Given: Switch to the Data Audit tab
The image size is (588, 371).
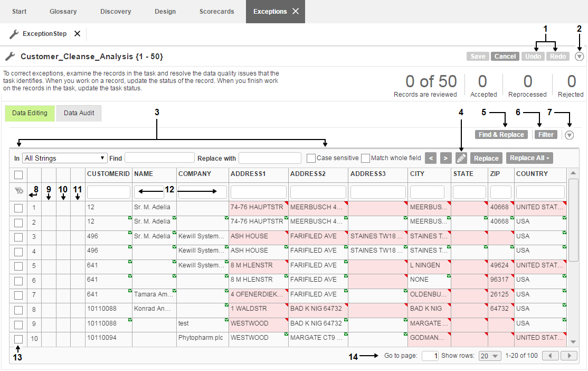Looking at the screenshot, I should click(79, 113).
